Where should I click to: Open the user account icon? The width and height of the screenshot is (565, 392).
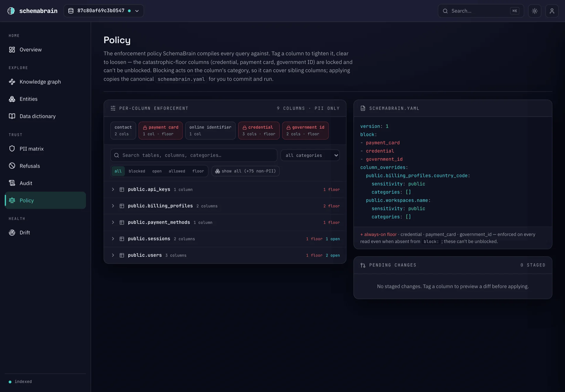coord(552,11)
